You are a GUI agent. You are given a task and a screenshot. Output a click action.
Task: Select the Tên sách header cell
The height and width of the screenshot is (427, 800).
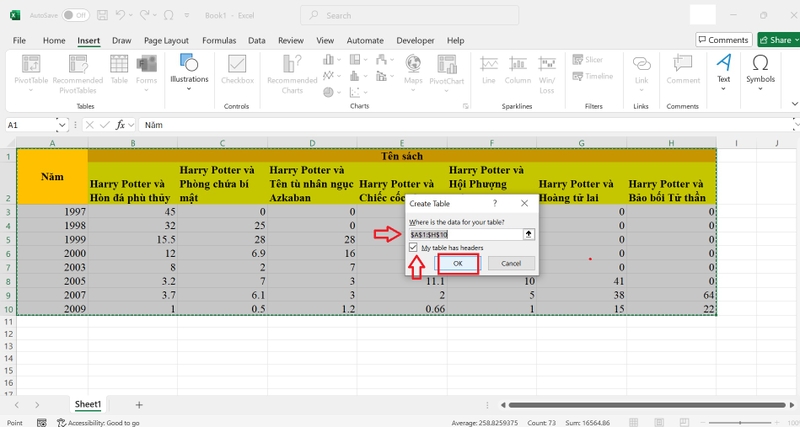tap(402, 156)
